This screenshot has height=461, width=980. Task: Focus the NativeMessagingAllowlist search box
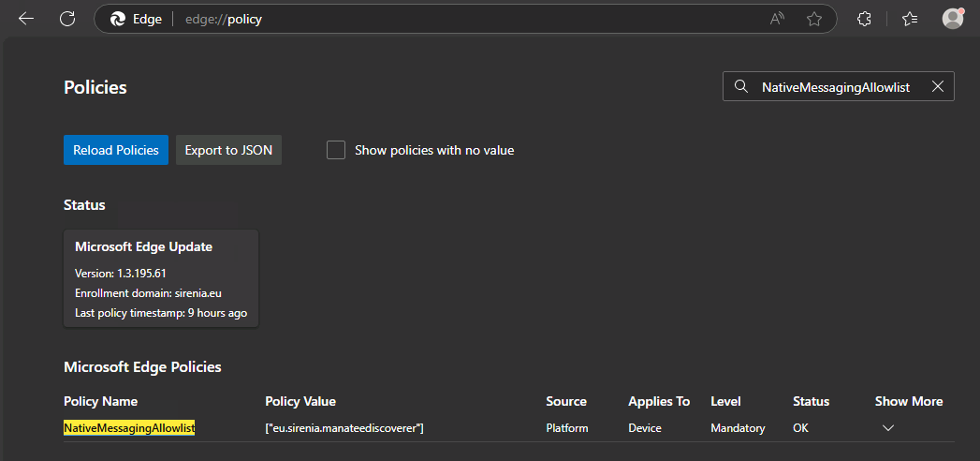(836, 87)
